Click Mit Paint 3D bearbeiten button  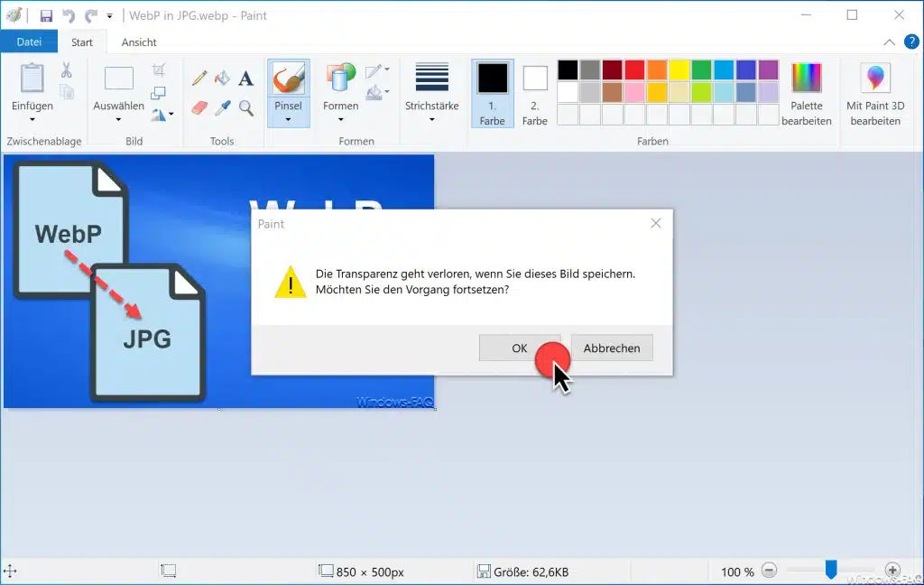tap(875, 95)
